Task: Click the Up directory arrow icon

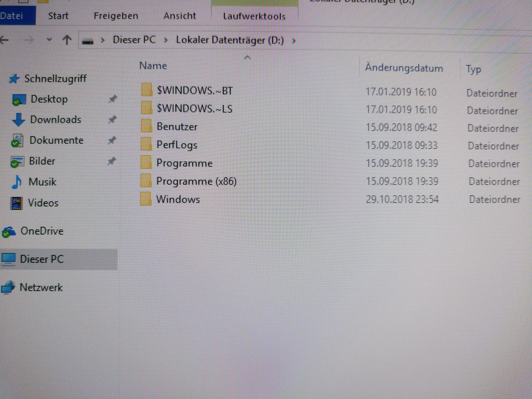Action: [67, 40]
